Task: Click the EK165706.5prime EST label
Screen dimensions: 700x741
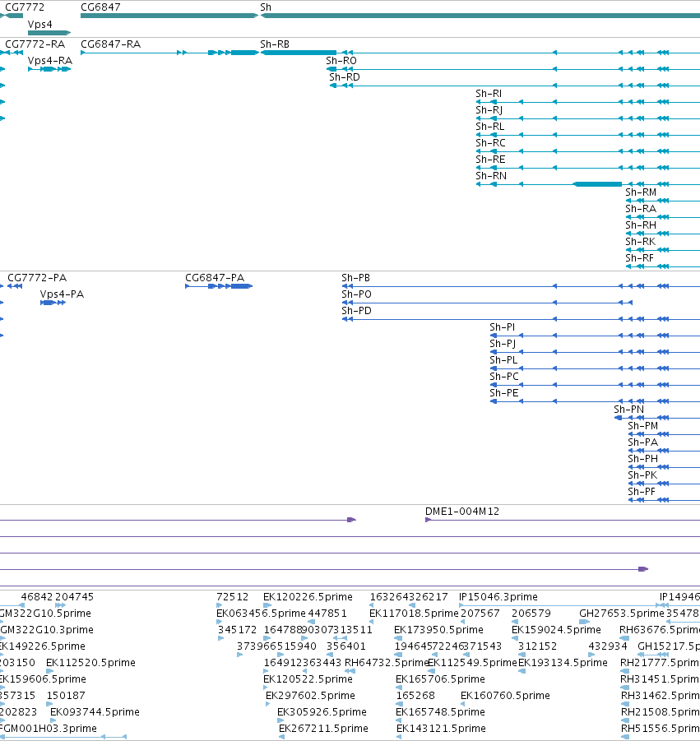Action: 440,679
